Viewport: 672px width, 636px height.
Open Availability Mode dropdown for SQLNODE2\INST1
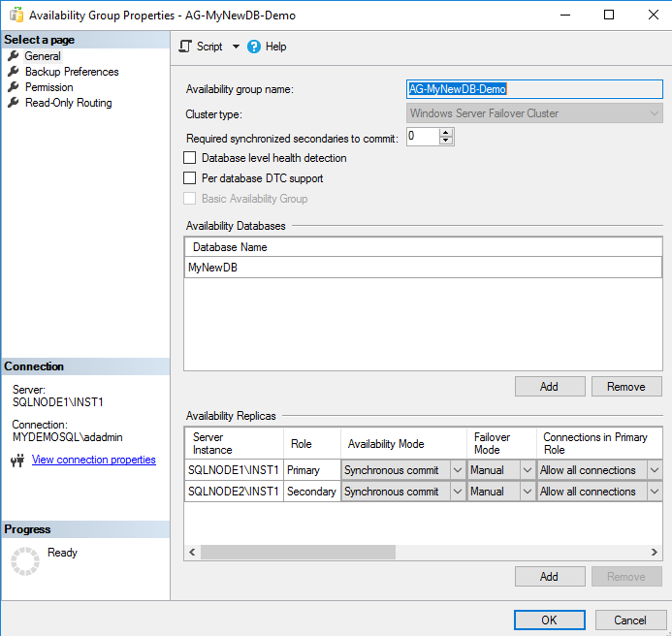tap(458, 492)
